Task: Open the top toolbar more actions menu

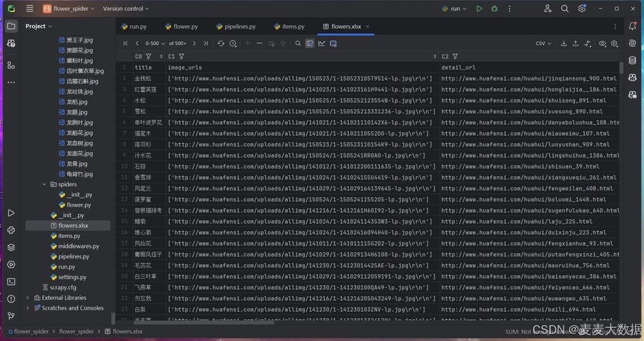Action: click(510, 9)
